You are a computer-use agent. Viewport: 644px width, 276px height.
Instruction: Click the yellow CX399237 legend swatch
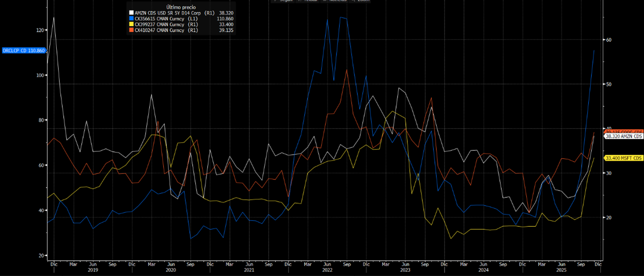pyautogui.click(x=131, y=24)
